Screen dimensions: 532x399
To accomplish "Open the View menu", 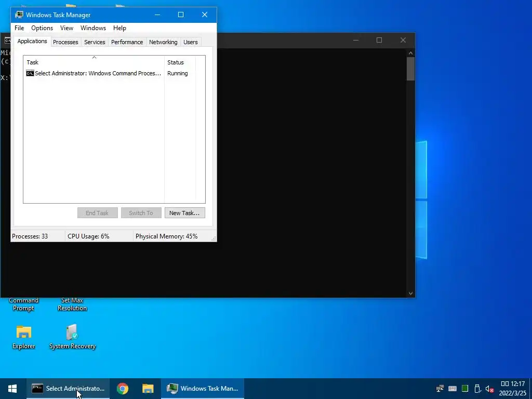I will [x=66, y=28].
